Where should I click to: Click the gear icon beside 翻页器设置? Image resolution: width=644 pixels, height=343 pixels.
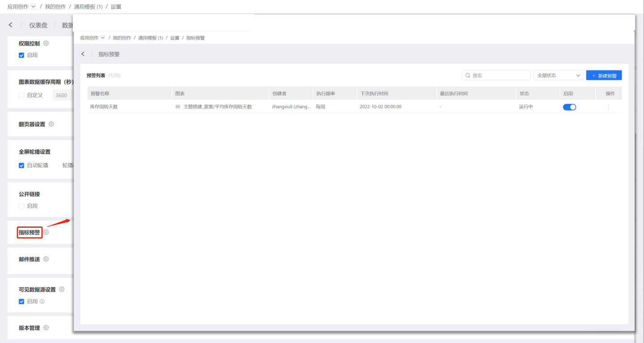pos(51,124)
